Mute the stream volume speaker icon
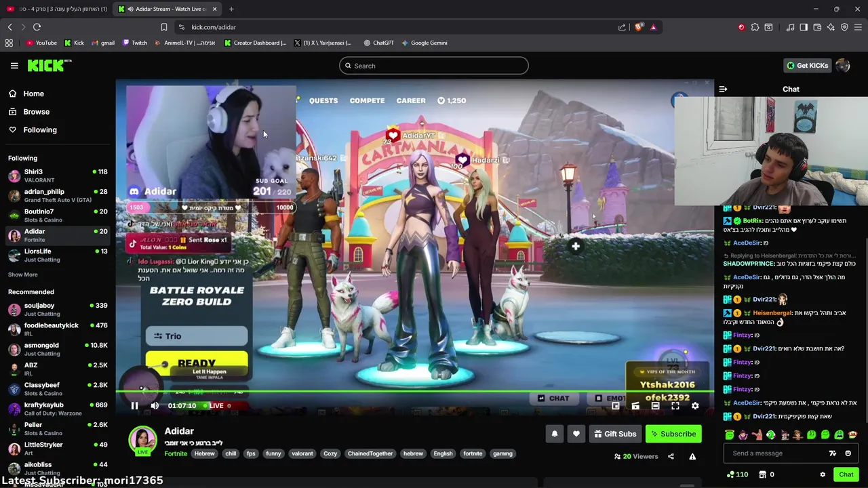868x488 pixels. point(155,406)
